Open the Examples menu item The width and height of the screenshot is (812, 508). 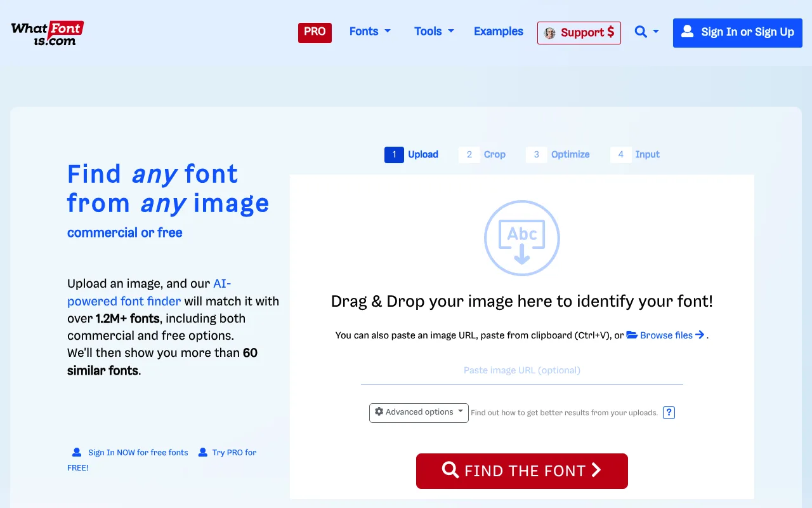click(x=499, y=32)
